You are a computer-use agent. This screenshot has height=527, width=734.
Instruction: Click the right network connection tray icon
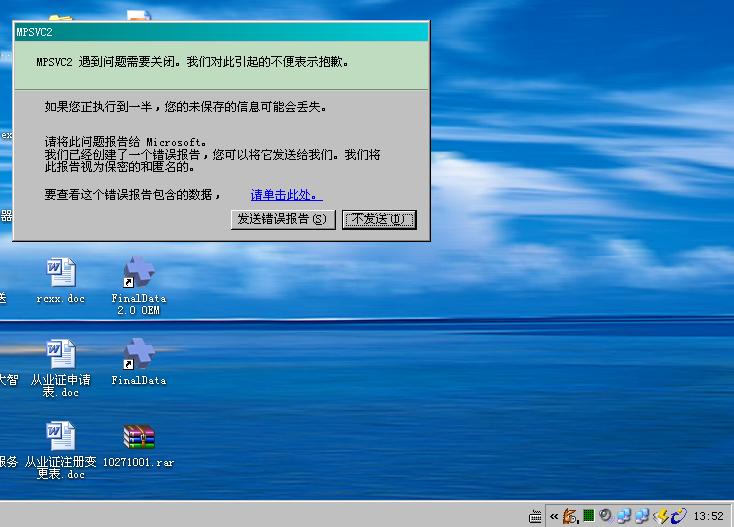tap(642, 516)
